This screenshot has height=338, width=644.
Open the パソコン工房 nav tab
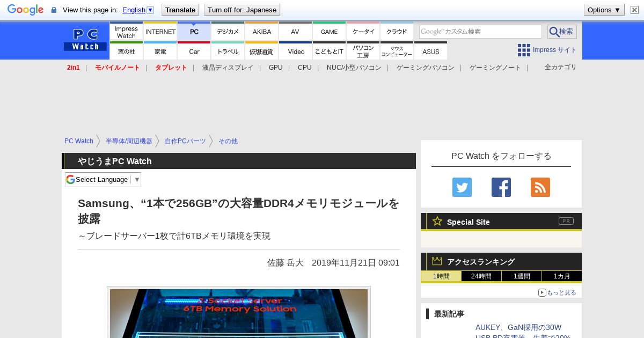(x=363, y=51)
